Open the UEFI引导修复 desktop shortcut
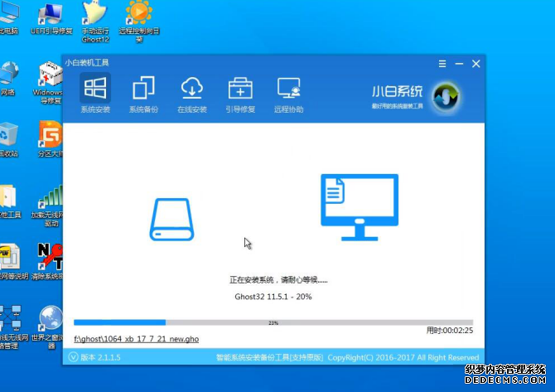The width and height of the screenshot is (555, 392). coord(51,17)
